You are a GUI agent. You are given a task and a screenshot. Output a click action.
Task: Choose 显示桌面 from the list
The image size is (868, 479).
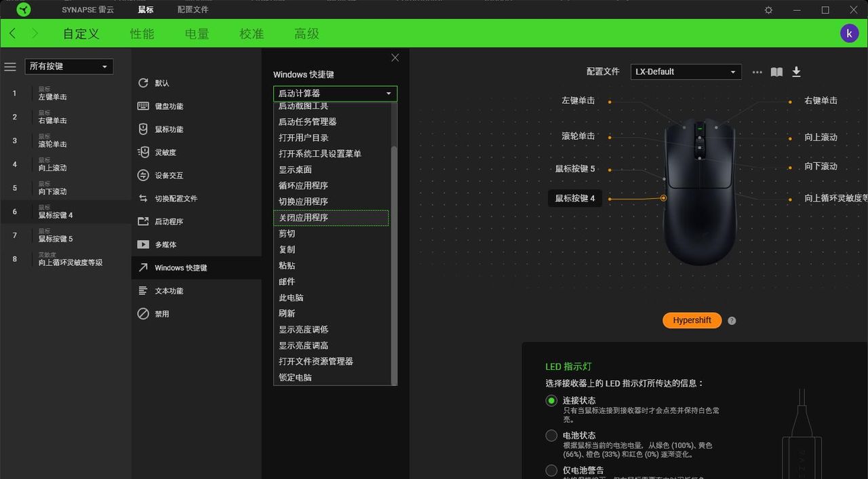tap(332, 170)
